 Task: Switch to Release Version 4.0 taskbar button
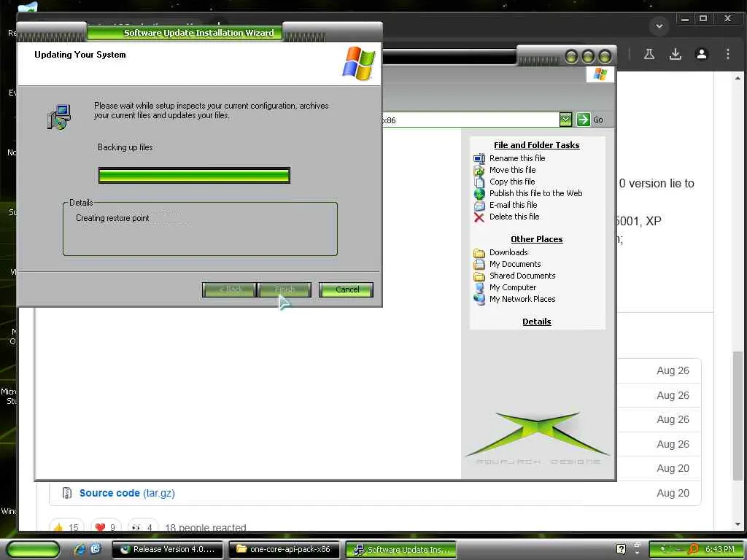(168, 550)
